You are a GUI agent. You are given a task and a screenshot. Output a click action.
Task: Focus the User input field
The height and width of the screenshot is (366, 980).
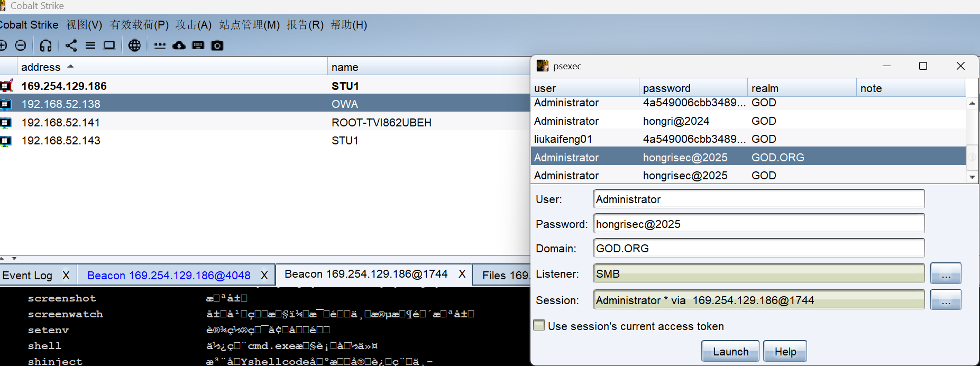tap(759, 199)
